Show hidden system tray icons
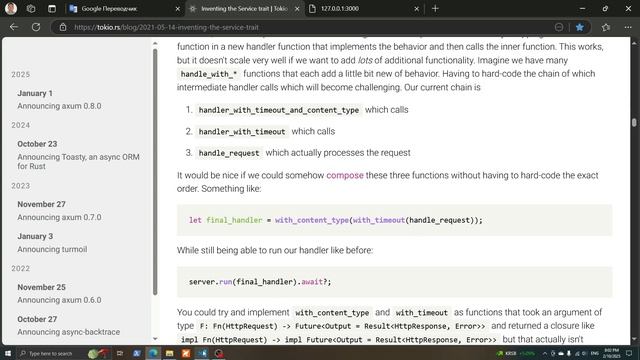 tap(544, 353)
